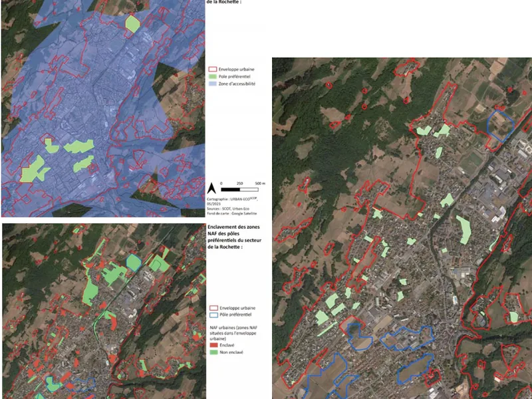Open the accessibility map with blue overlay
Screen dimensions: 532x399
[x=103, y=108]
